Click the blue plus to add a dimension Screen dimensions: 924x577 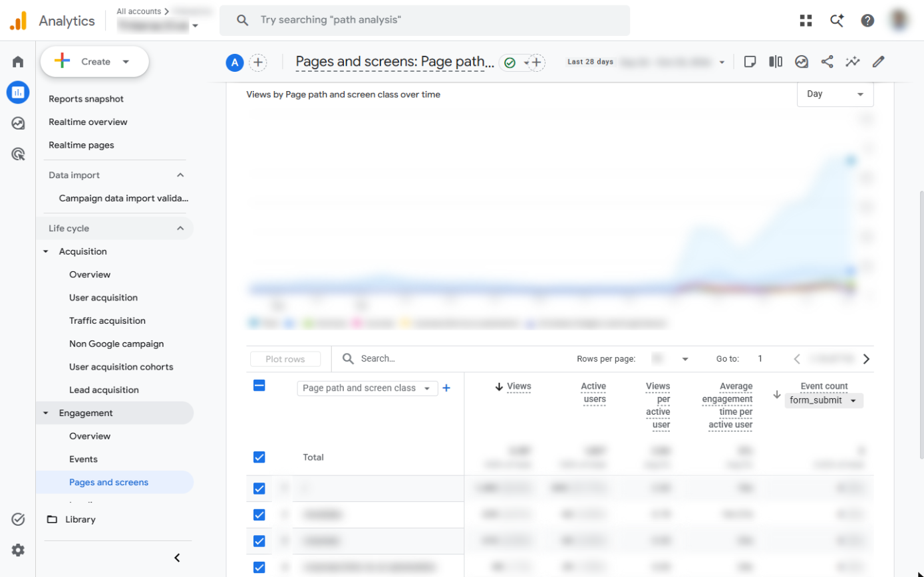(446, 388)
